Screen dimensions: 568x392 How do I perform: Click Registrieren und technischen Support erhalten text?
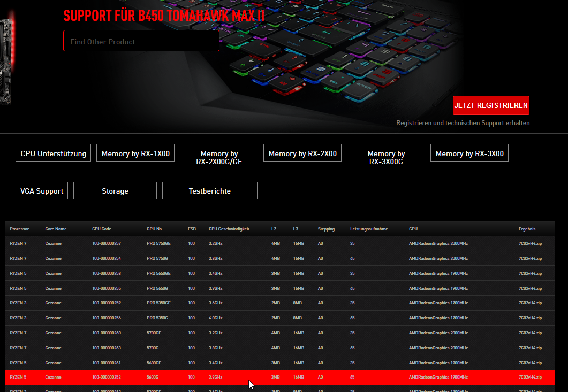pyautogui.click(x=463, y=123)
